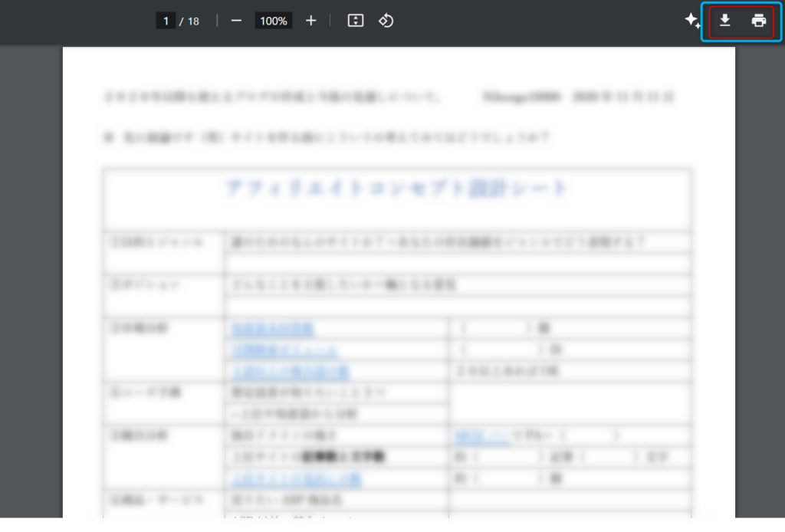Open the last blue link in row five
785x532 pixels.
[x=297, y=478]
